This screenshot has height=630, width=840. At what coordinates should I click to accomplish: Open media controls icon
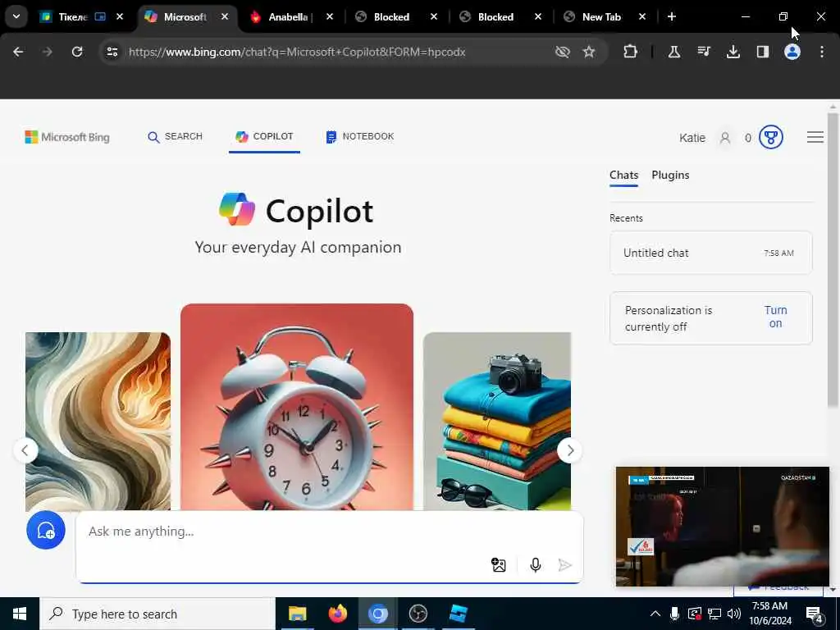tap(704, 52)
